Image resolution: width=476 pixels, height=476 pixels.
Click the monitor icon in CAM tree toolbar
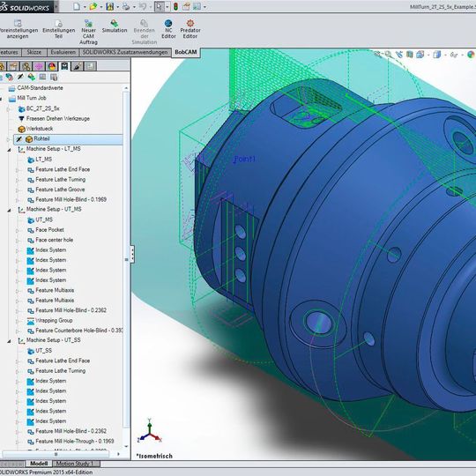click(x=42, y=77)
